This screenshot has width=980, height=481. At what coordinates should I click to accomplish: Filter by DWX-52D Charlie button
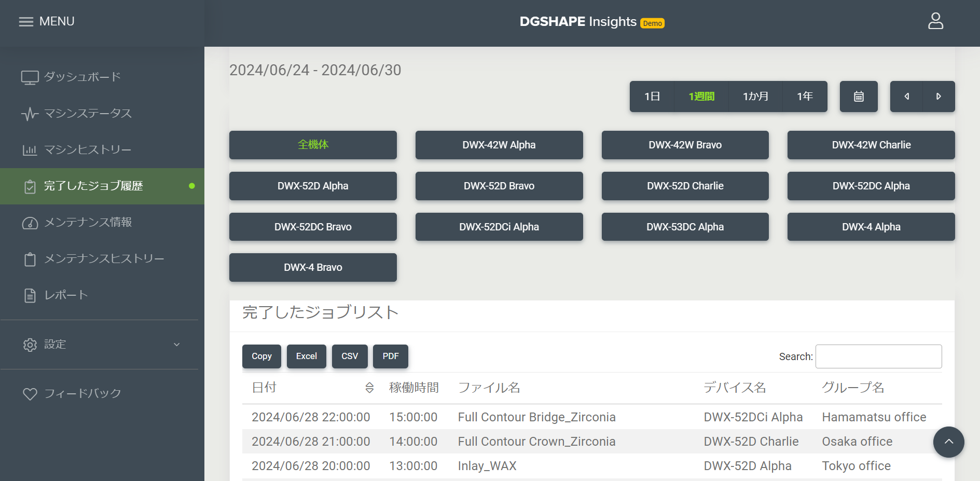click(x=685, y=186)
